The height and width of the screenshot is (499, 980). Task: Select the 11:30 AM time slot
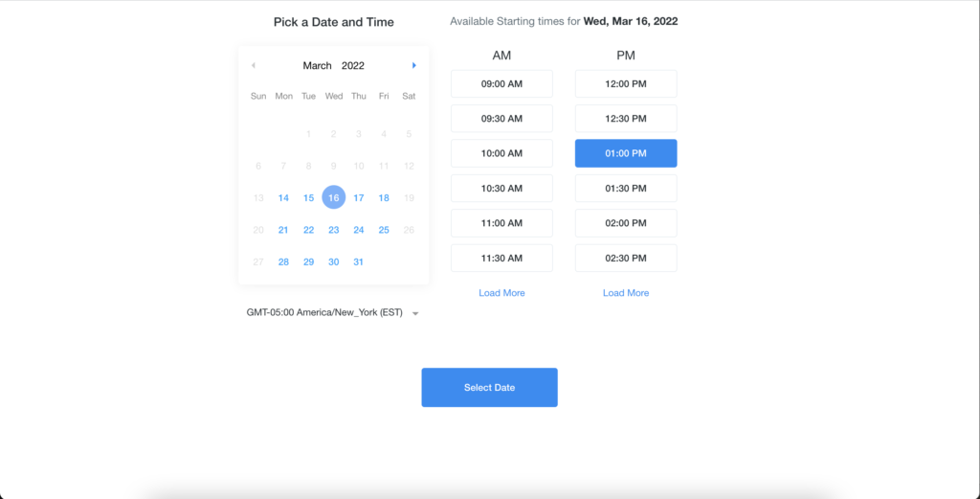(x=501, y=258)
